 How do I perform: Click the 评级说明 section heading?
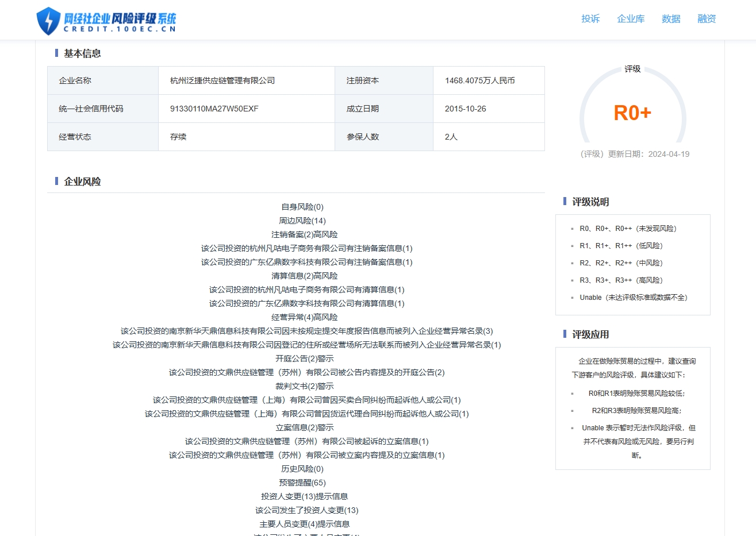590,202
